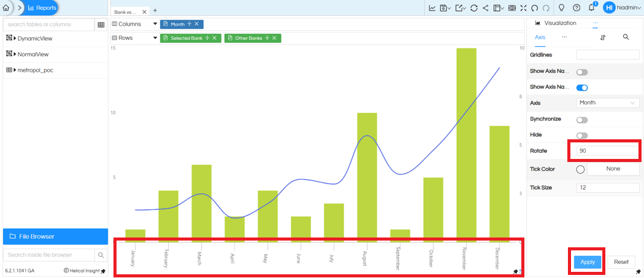The height and width of the screenshot is (278, 644).
Task: Click the search tables or columns box
Action: (48, 25)
